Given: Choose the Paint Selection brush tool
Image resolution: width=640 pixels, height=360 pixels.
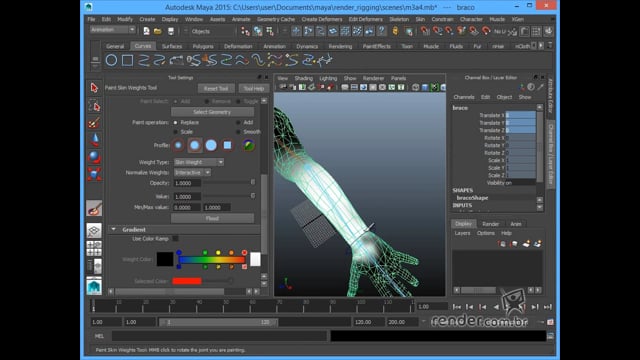Looking at the screenshot, I should tap(94, 123).
